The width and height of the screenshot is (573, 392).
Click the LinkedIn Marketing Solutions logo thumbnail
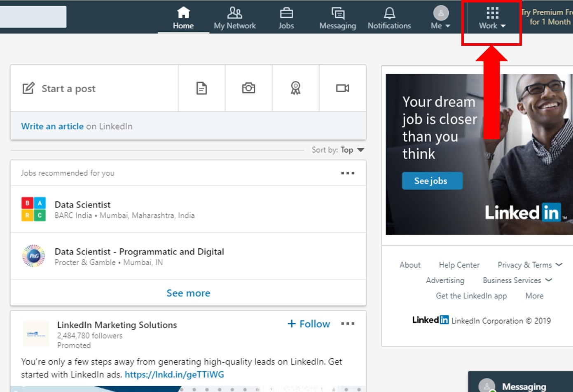pos(36,334)
